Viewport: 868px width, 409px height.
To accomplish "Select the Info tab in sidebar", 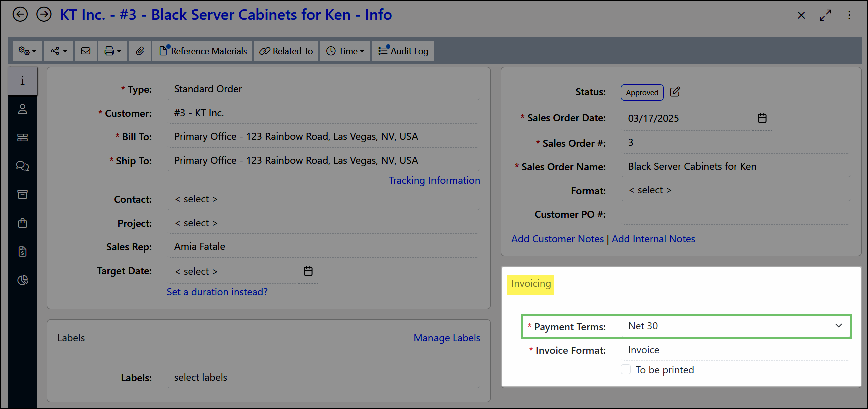I will [22, 81].
